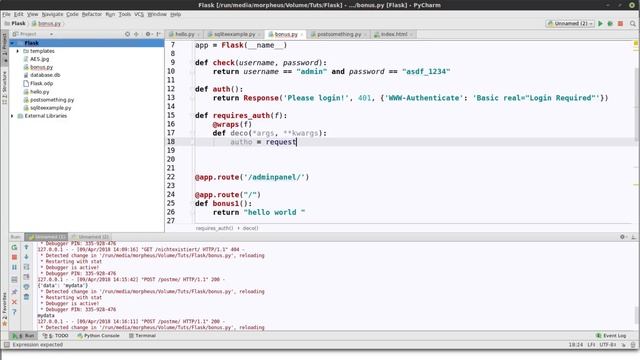Open the Python Console tool window
The image size is (640, 360).
click(x=98, y=336)
